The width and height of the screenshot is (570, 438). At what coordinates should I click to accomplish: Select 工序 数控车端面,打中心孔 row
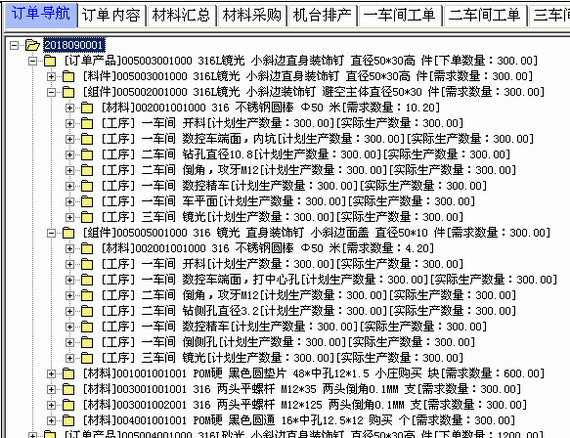pyautogui.click(x=329, y=280)
